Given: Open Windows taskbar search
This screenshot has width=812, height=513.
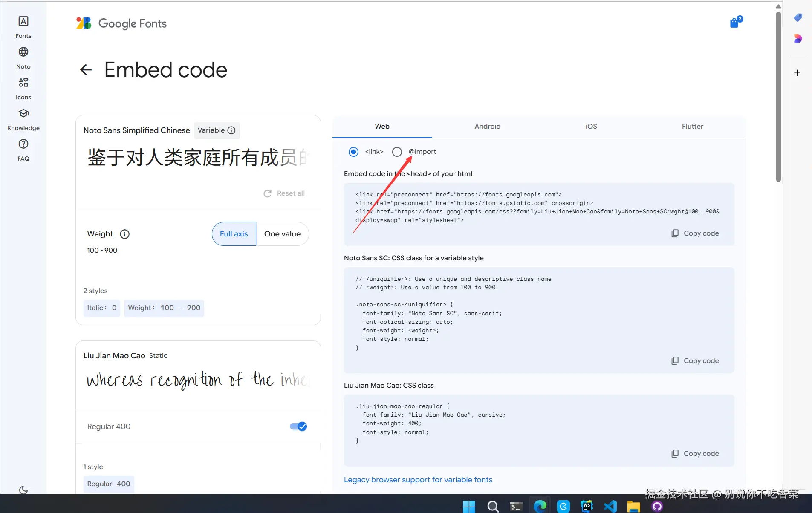Looking at the screenshot, I should tap(493, 506).
